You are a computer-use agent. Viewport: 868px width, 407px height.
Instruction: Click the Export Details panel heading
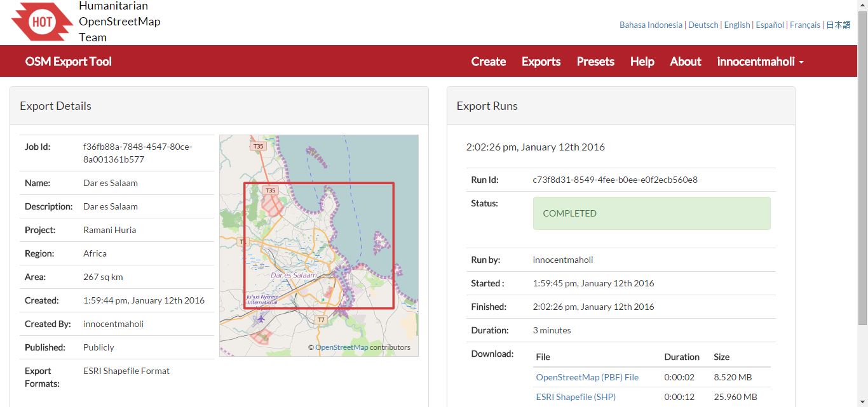(55, 106)
